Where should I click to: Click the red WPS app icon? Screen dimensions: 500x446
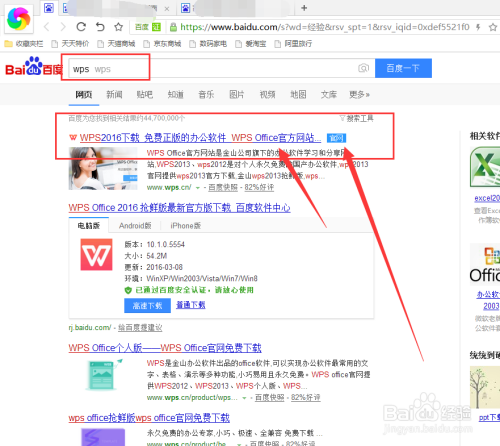pos(96,254)
